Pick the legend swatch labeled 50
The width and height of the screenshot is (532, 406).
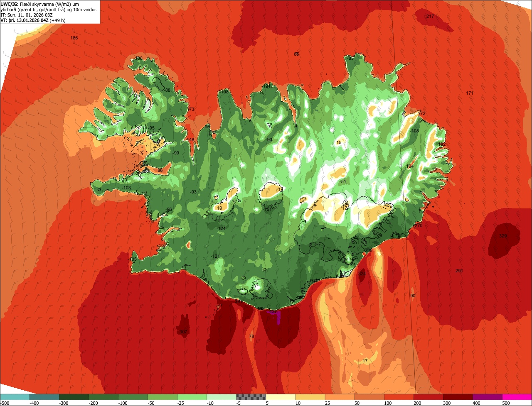point(369,397)
